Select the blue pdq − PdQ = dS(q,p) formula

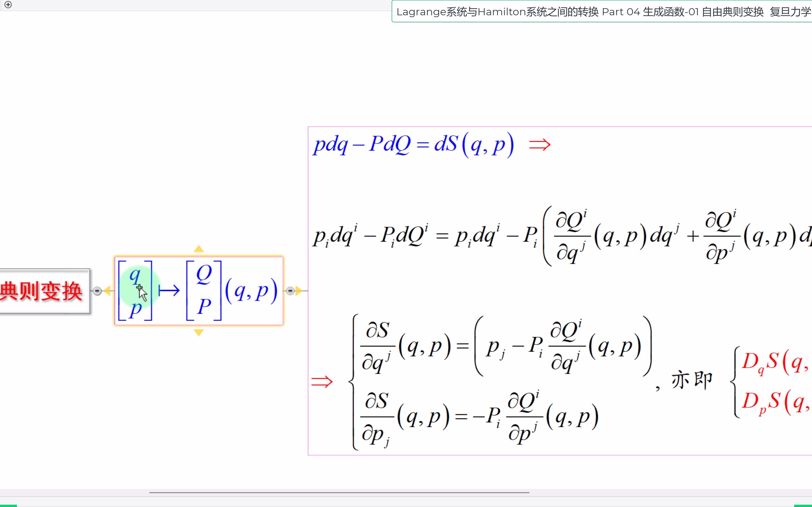point(413,145)
